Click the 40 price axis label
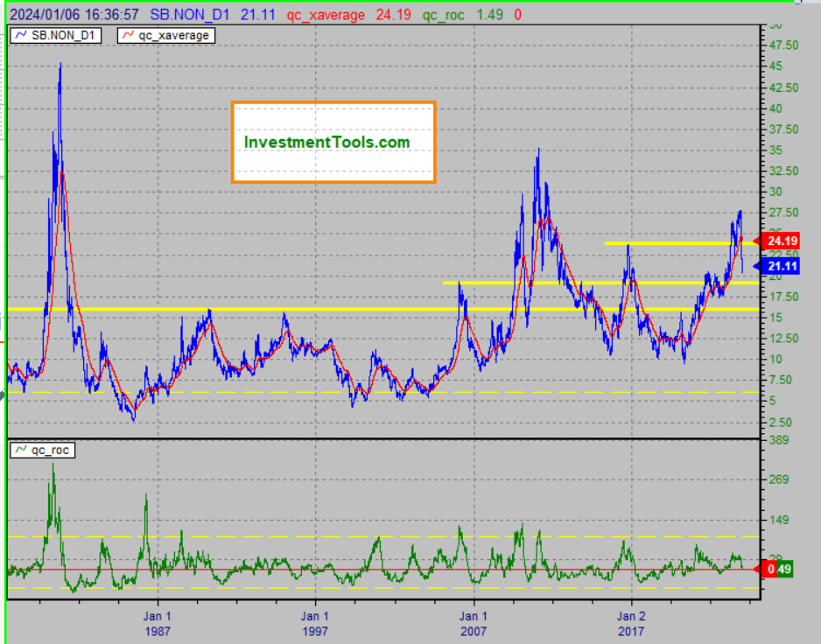The height and width of the screenshot is (644, 821). click(x=776, y=108)
